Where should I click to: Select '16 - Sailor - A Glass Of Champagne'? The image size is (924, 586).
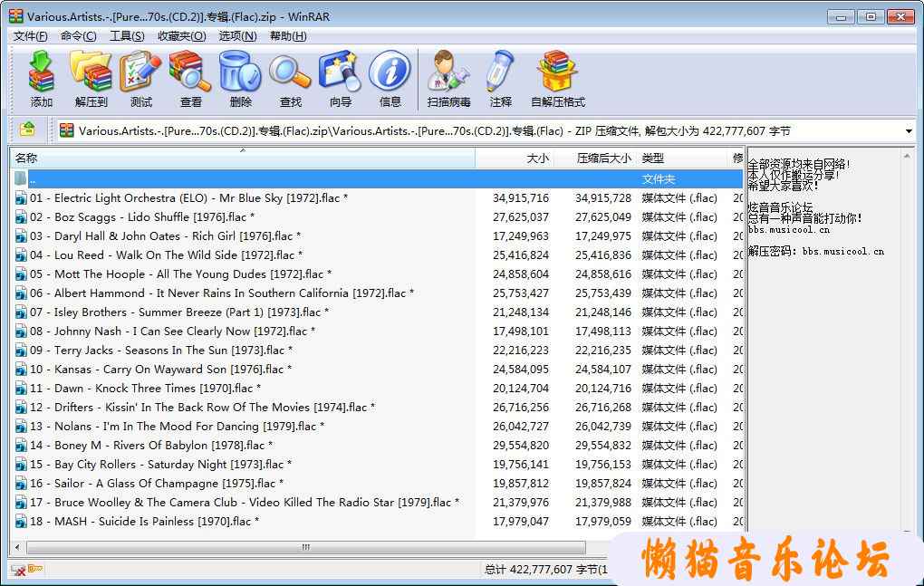[x=157, y=483]
